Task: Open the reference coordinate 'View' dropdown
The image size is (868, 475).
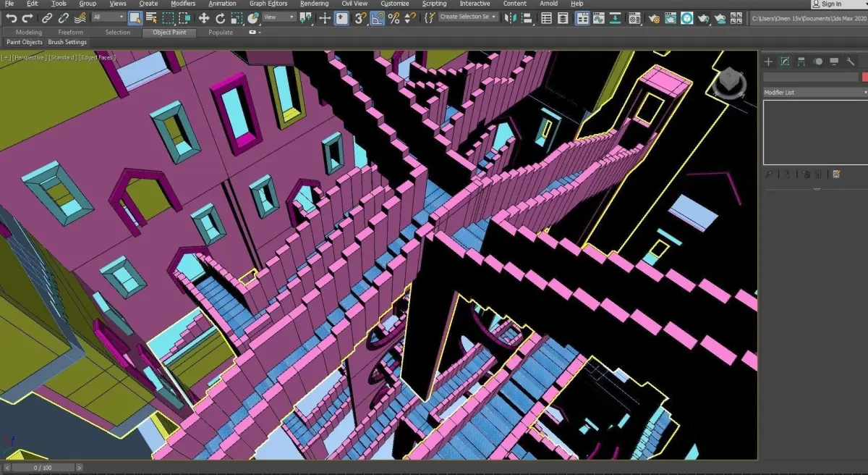Action: tap(279, 17)
